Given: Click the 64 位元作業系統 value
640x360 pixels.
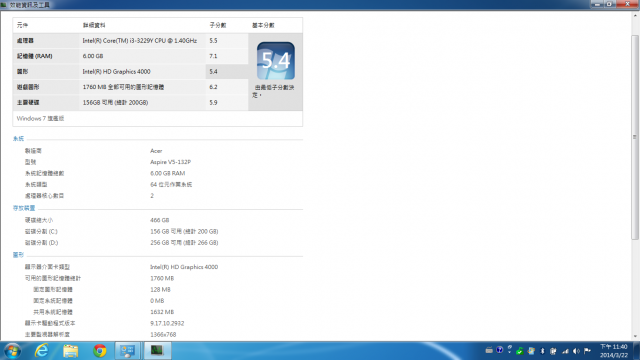Looking at the screenshot, I should (x=171, y=184).
